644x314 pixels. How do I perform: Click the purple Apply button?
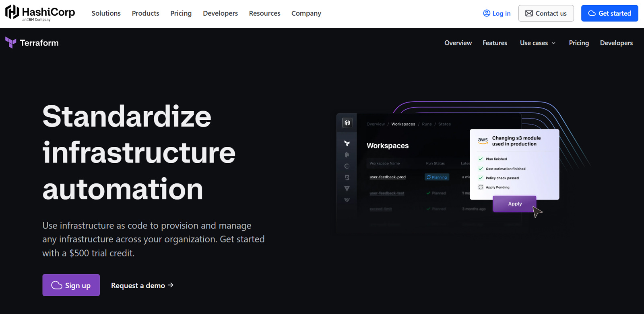[x=515, y=204]
